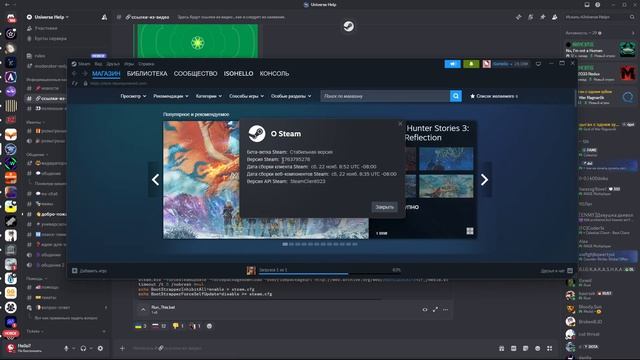Expand the Категории store dropdown

(209, 96)
